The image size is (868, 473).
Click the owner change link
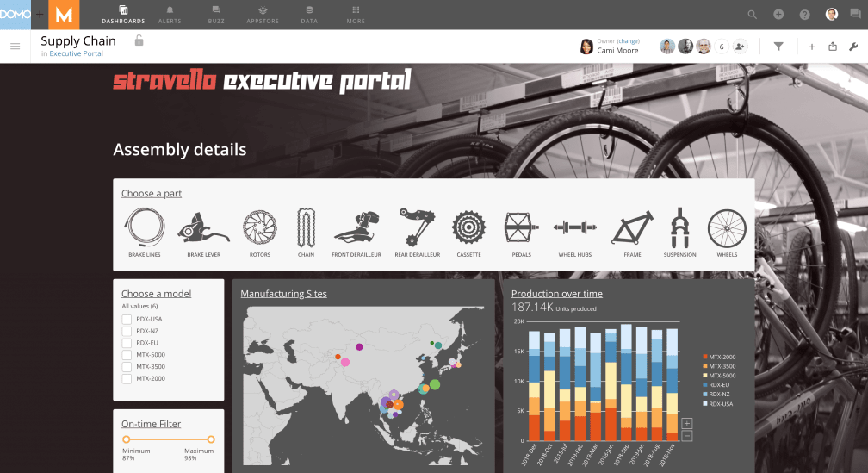629,41
